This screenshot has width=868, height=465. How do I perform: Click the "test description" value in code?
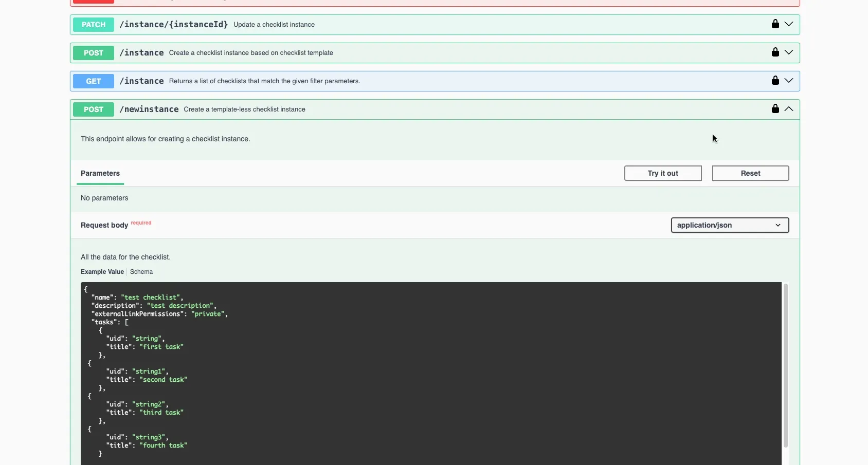180,306
